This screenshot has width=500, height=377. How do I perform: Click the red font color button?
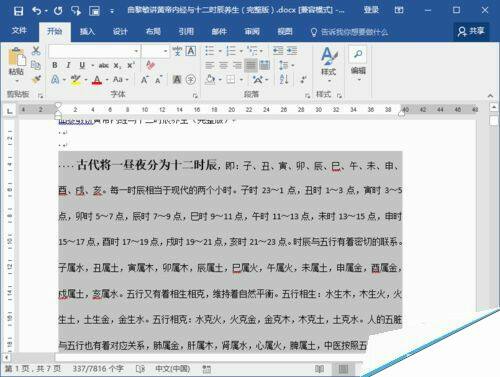(x=97, y=80)
